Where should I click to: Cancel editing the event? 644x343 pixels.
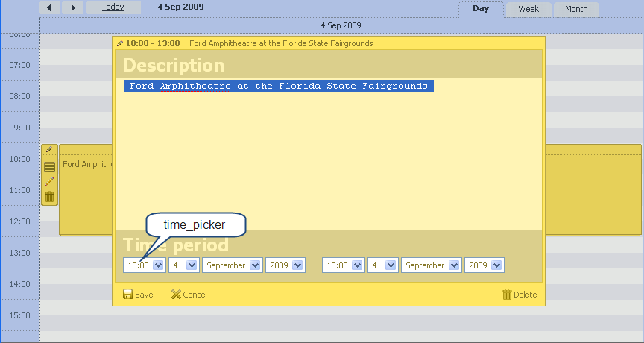[189, 295]
